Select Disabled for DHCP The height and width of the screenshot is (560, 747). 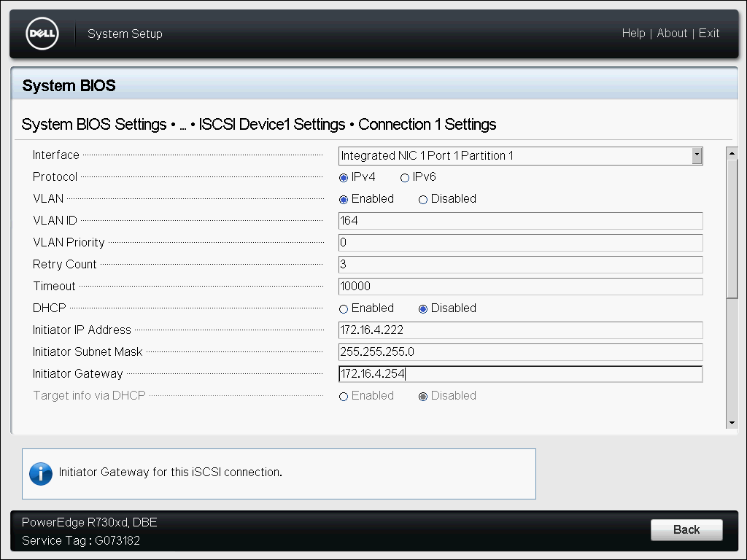pyautogui.click(x=423, y=308)
